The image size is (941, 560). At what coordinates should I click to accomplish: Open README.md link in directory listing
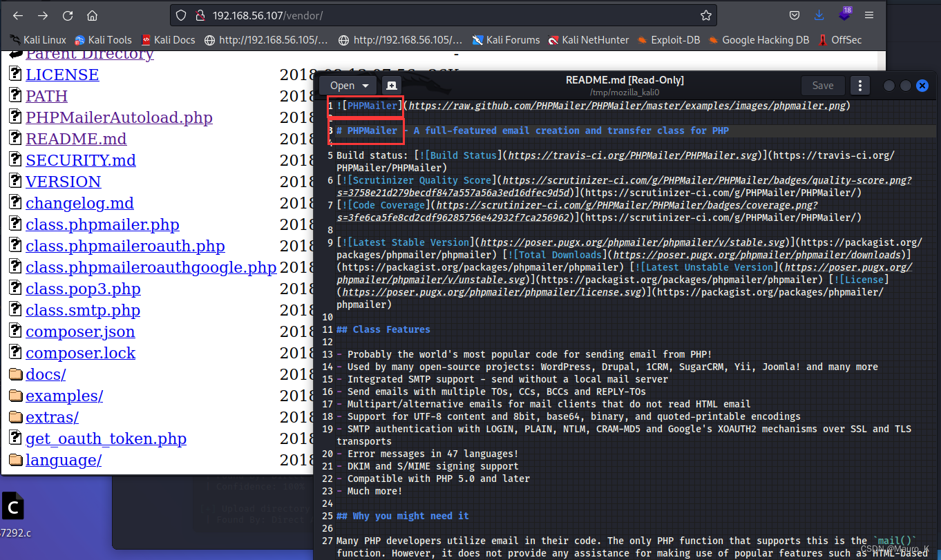coord(76,139)
